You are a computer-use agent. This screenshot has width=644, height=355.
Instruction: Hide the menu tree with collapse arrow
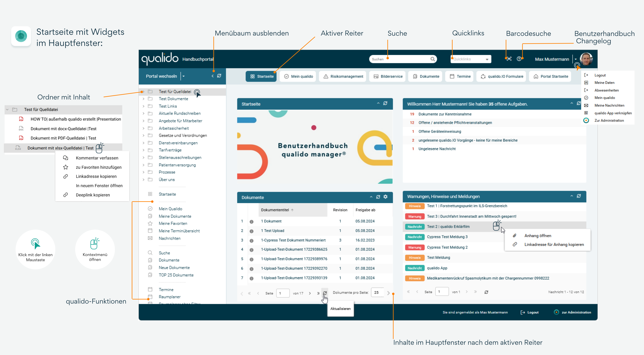pyautogui.click(x=213, y=76)
